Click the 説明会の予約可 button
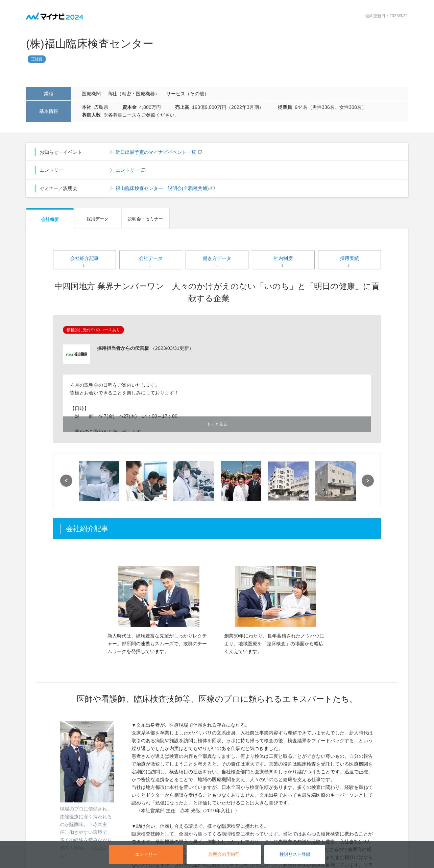434x868 pixels. 224,854
